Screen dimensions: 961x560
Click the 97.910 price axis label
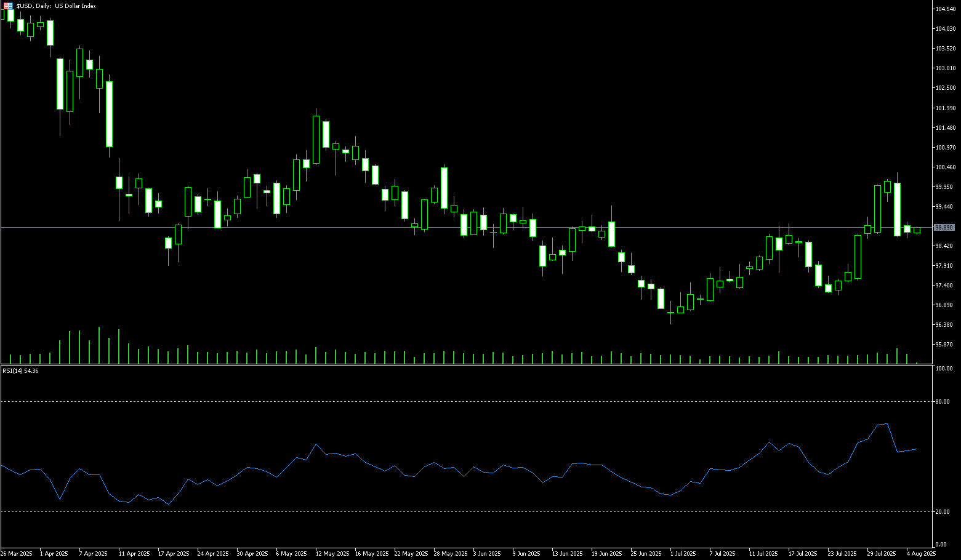tap(944, 265)
